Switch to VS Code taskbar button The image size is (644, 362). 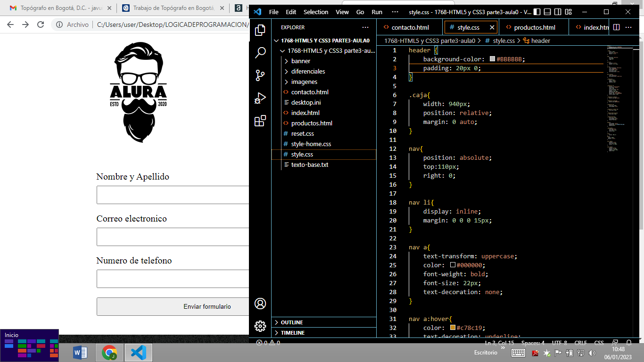[x=138, y=353]
